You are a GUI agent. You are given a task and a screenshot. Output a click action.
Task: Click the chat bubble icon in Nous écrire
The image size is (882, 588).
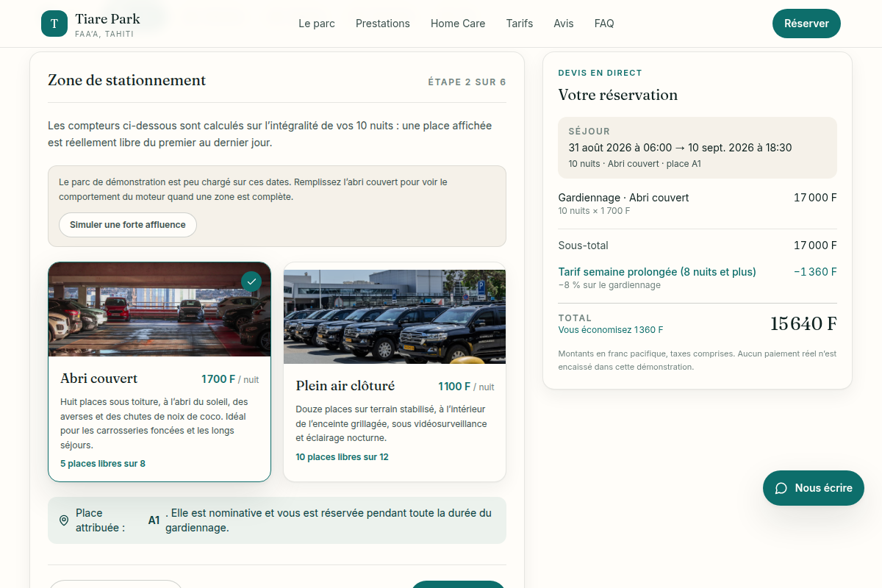[x=781, y=488]
